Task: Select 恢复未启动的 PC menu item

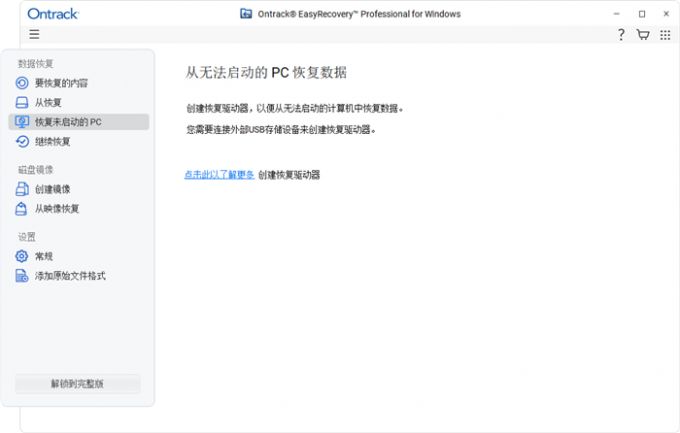Action: click(79, 122)
